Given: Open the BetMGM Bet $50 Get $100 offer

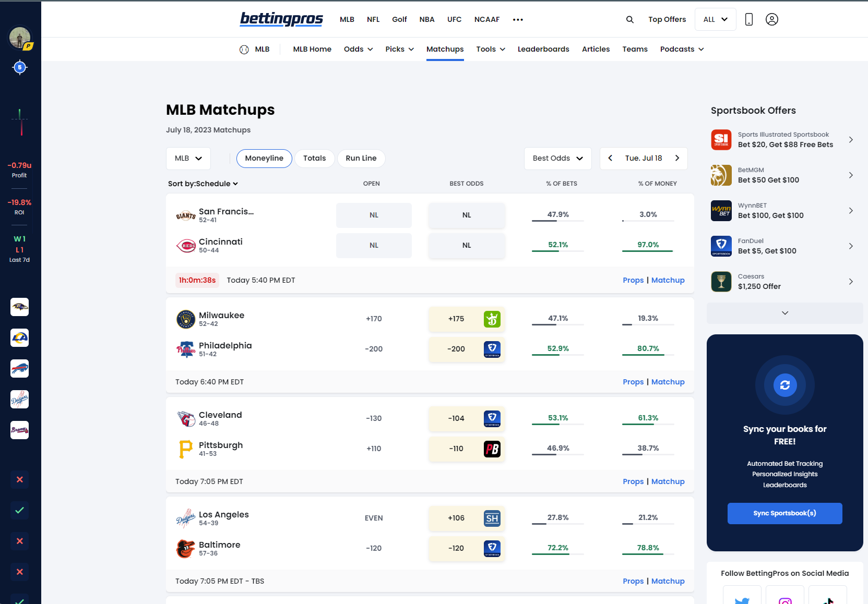Looking at the screenshot, I should point(785,175).
